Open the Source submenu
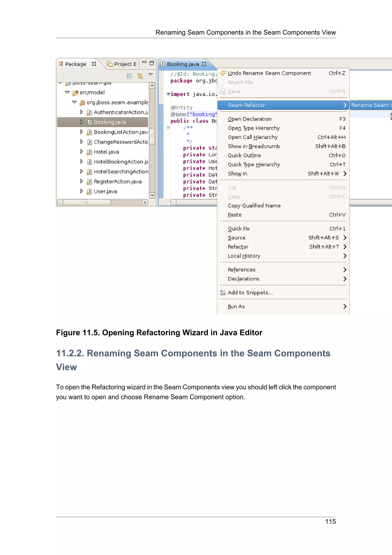The width and height of the screenshot is (392, 555). click(x=283, y=238)
